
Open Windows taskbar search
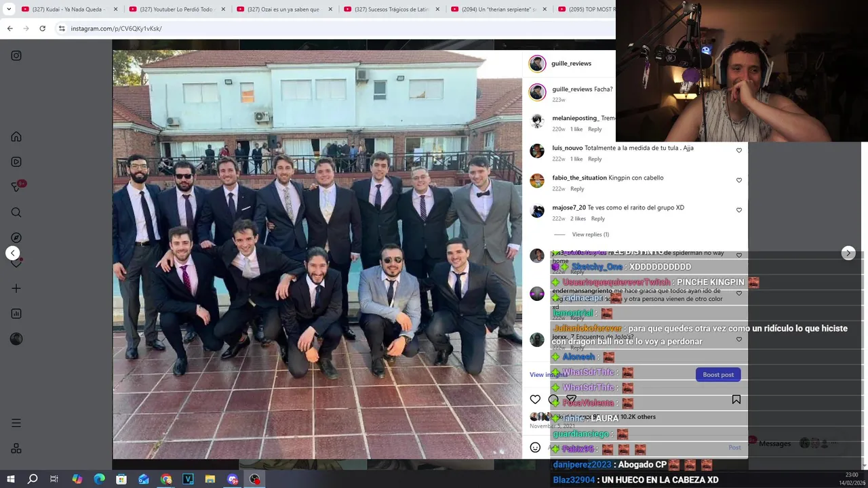pos(33,479)
